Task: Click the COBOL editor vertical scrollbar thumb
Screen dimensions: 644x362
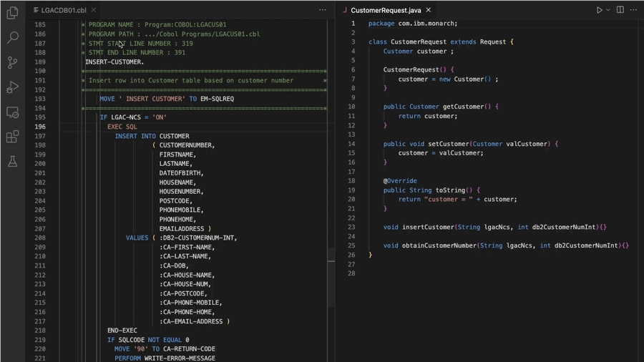Action: (331, 277)
